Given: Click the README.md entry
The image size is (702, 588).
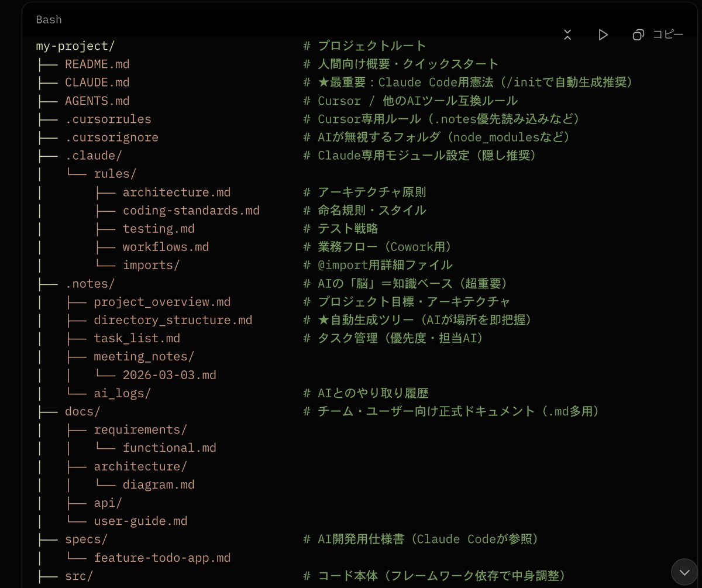Looking at the screenshot, I should click(97, 64).
